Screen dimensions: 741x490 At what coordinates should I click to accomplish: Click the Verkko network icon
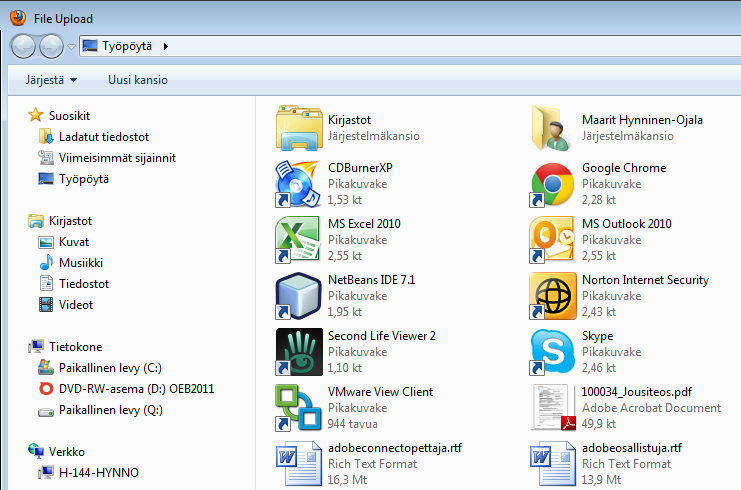click(x=36, y=450)
